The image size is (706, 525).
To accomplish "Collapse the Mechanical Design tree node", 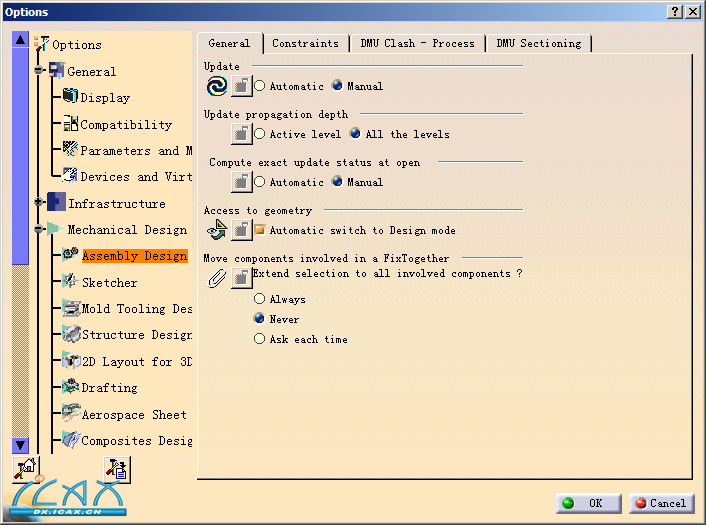I will 39,229.
